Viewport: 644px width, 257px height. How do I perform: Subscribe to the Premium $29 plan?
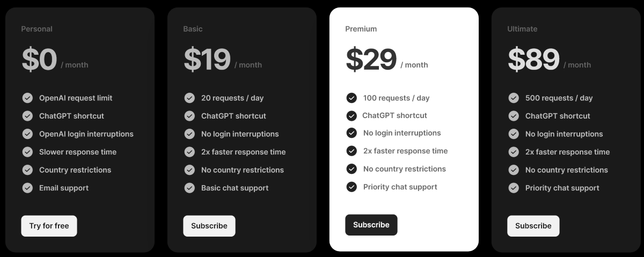click(371, 225)
